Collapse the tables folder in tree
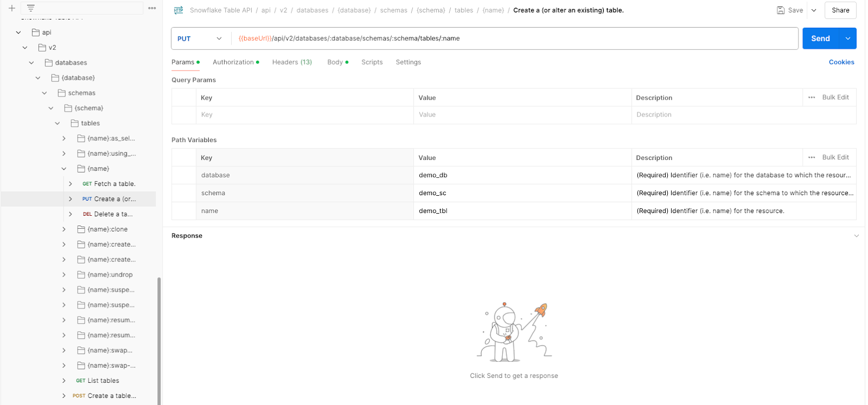Screen dimensions: 868x405 coord(58,124)
